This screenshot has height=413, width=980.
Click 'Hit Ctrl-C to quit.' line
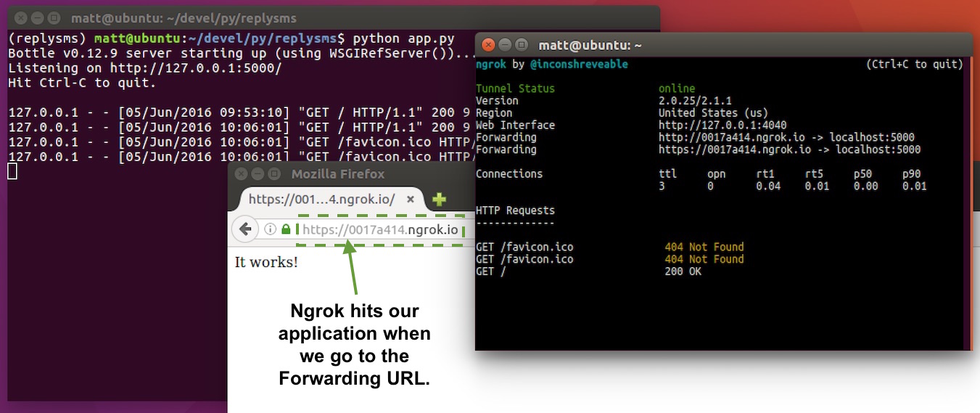[x=82, y=83]
